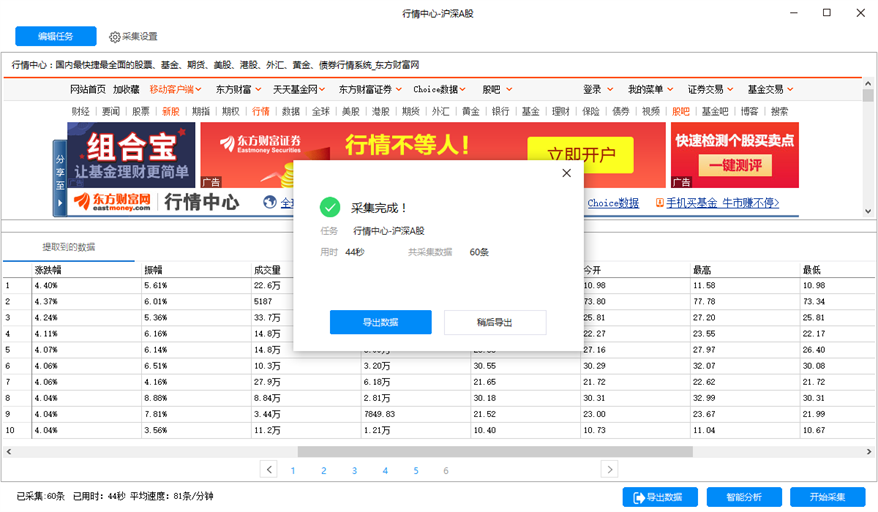This screenshot has height=512, width=878.
Task: Start collection with 开始采集
Action: pos(827,497)
